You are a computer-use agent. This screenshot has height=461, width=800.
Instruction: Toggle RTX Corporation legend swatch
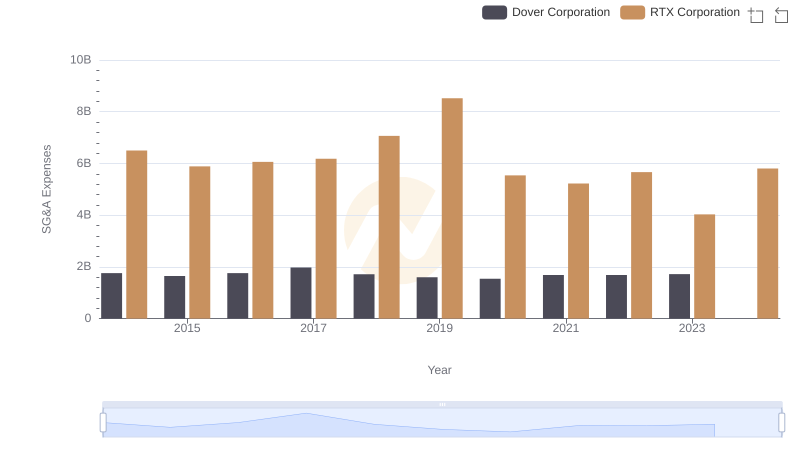pos(633,12)
